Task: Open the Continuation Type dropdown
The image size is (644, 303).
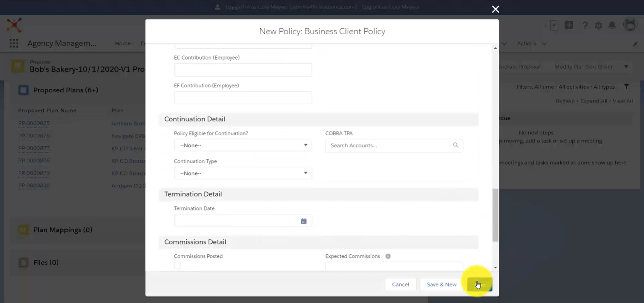Action: point(243,173)
